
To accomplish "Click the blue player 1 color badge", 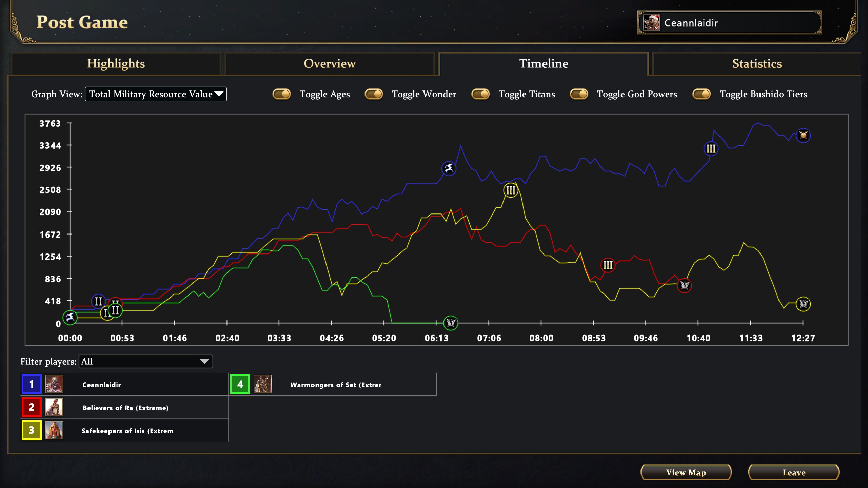I will tap(32, 384).
